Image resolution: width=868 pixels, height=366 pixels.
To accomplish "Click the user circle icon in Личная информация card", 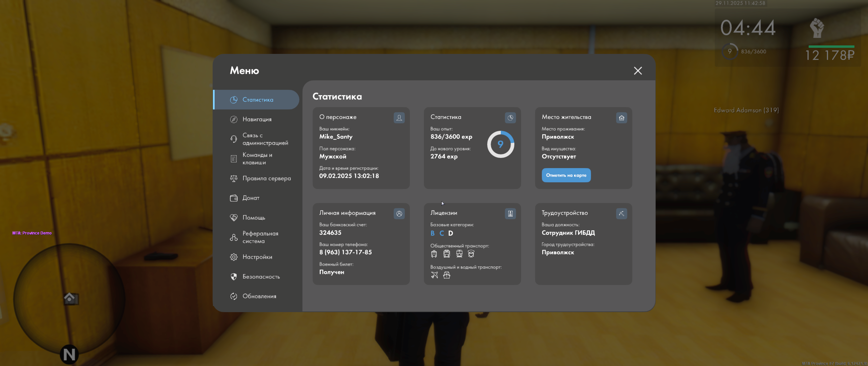I will (x=399, y=213).
